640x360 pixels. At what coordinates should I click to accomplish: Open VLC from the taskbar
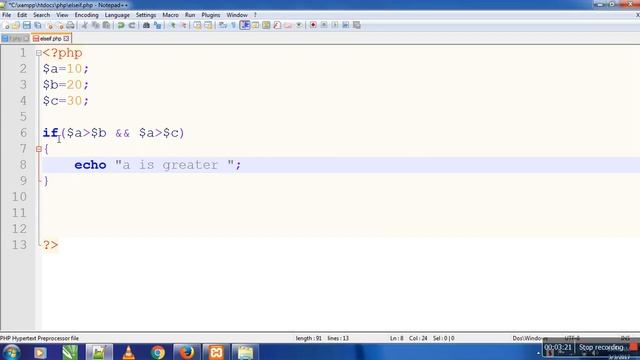click(129, 352)
